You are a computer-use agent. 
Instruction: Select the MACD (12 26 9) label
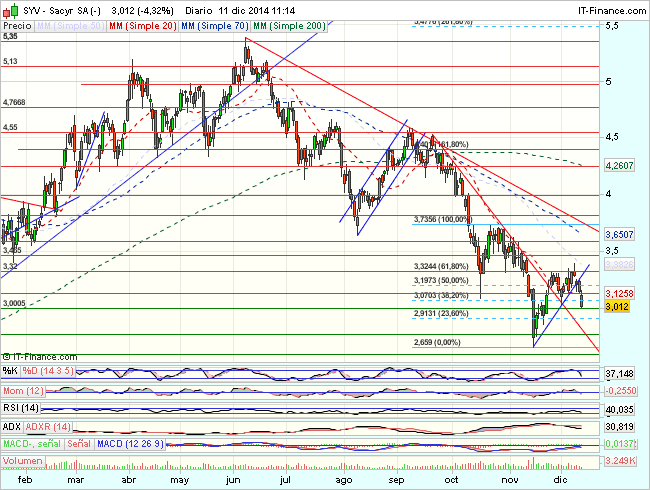click(130, 444)
